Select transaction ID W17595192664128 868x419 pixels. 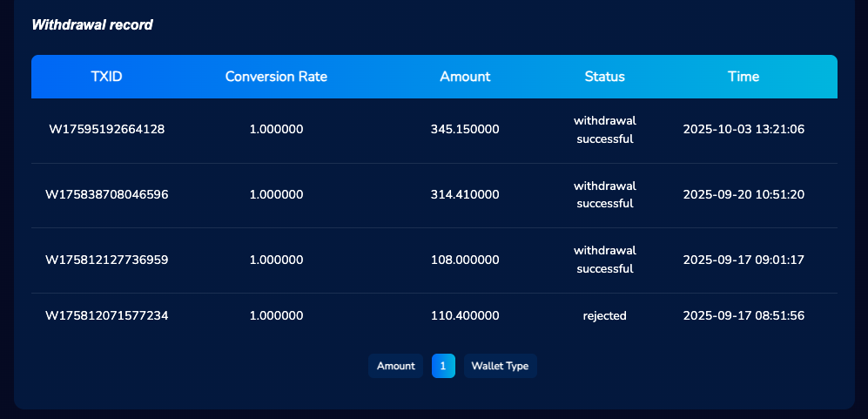click(x=106, y=130)
